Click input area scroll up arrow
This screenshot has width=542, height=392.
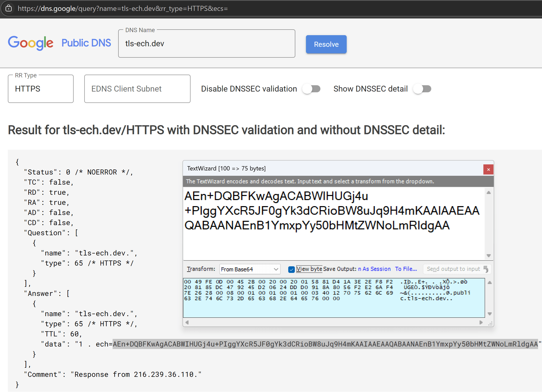489,192
